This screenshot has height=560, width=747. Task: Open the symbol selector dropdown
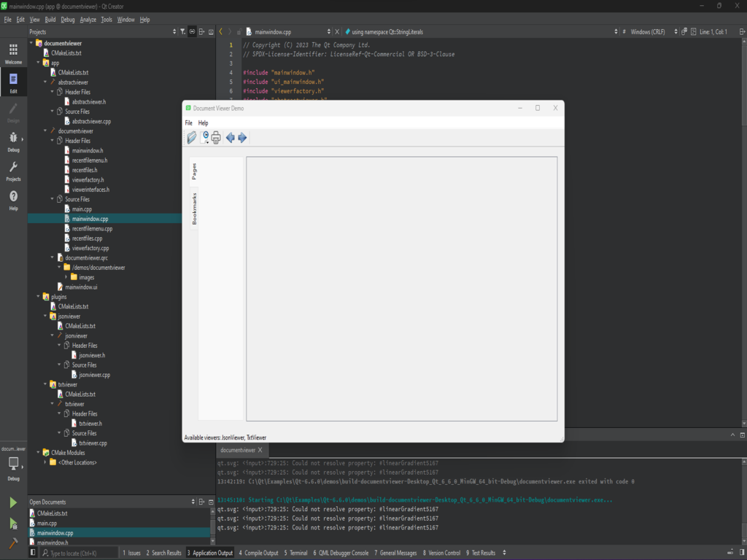pyautogui.click(x=616, y=32)
